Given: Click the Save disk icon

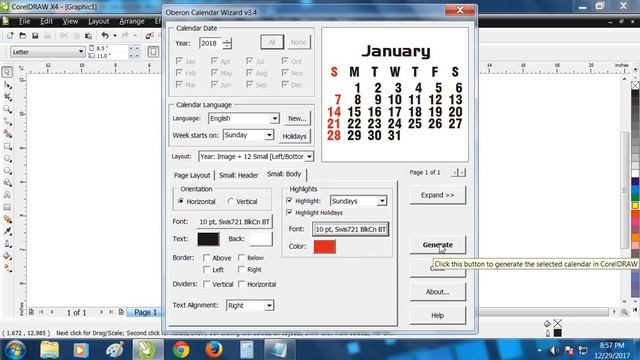Looking at the screenshot, I should (x=35, y=36).
